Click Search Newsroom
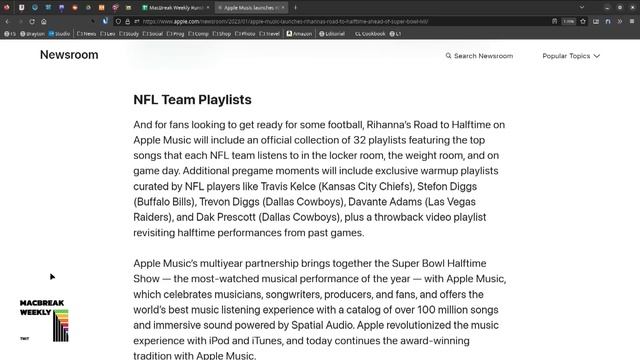 point(479,56)
